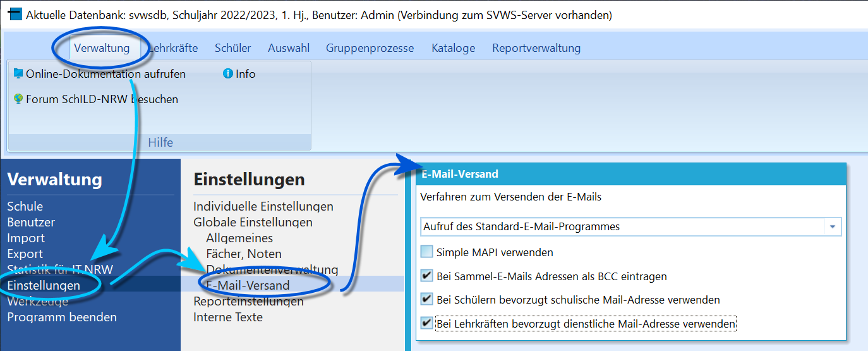868x351 pixels.
Task: Select Dokumentenverwaltung settings entry
Action: pos(272,269)
